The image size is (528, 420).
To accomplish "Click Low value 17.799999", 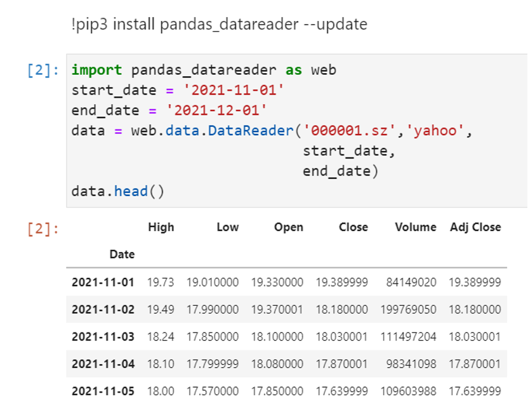I will coord(213,364).
